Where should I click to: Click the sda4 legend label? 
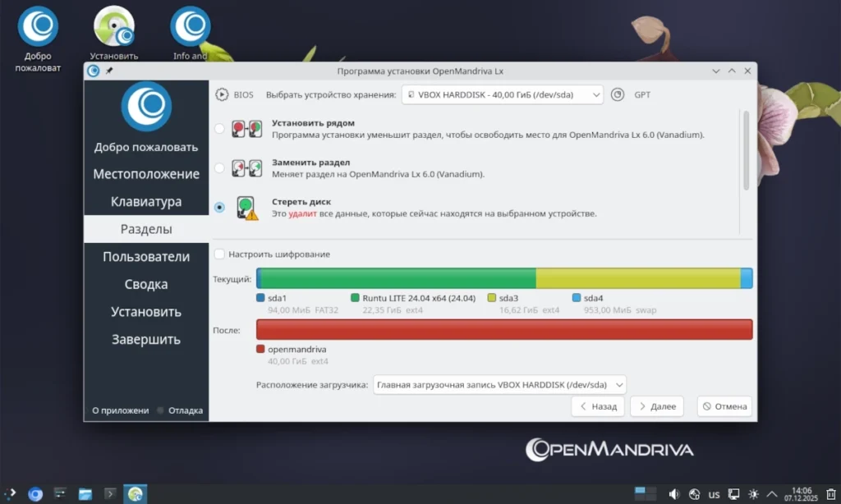point(593,298)
